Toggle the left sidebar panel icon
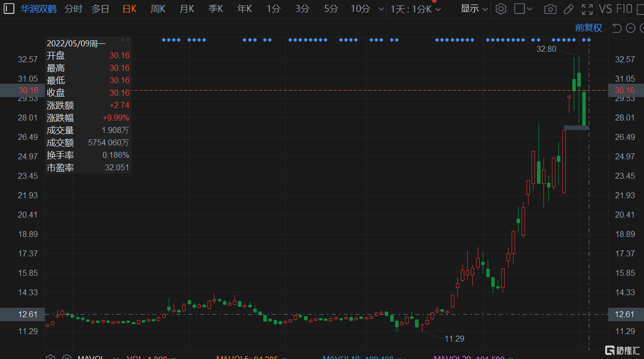Viewport: 644px width, 359px height. pyautogui.click(x=9, y=8)
